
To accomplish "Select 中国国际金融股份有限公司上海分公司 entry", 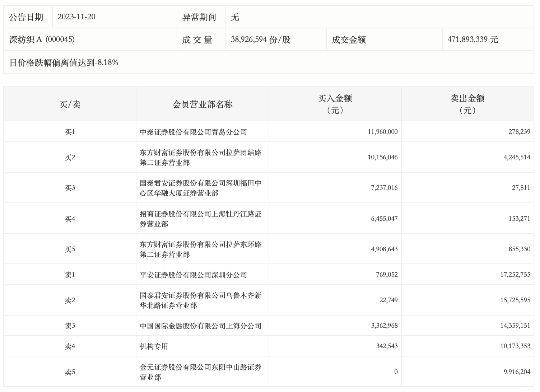I will pyautogui.click(x=200, y=326).
